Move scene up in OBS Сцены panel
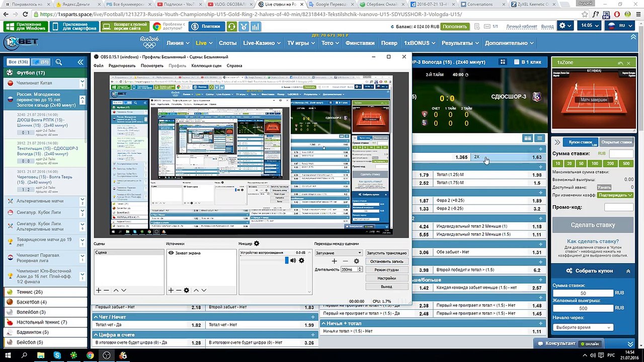The width and height of the screenshot is (644, 362). [x=116, y=290]
